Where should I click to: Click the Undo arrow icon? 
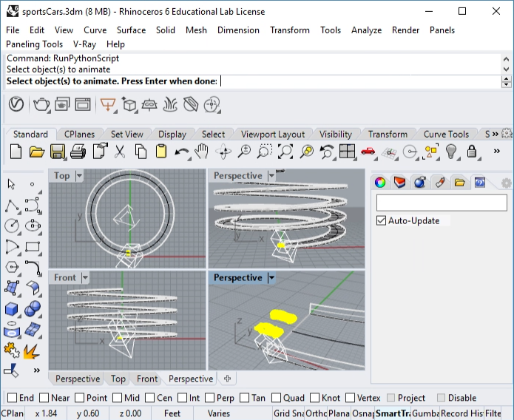(182, 152)
